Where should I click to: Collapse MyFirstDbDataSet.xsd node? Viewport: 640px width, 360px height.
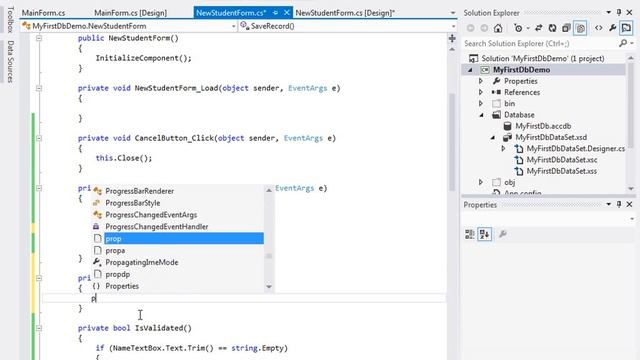[492, 138]
